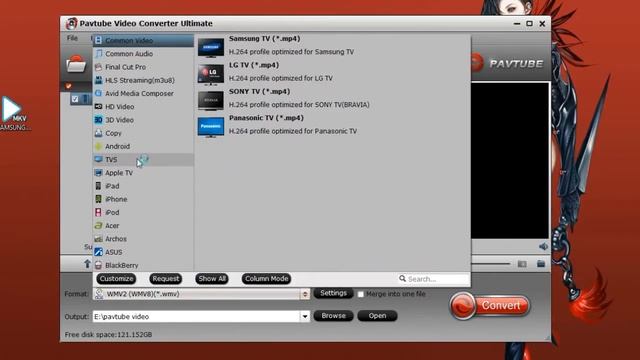Click Browse for the output folder

333,316
